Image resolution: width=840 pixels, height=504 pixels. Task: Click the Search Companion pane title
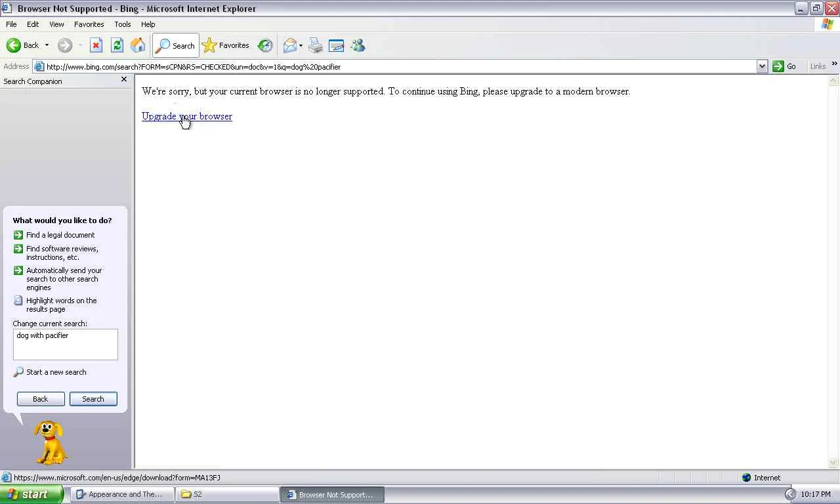point(33,81)
